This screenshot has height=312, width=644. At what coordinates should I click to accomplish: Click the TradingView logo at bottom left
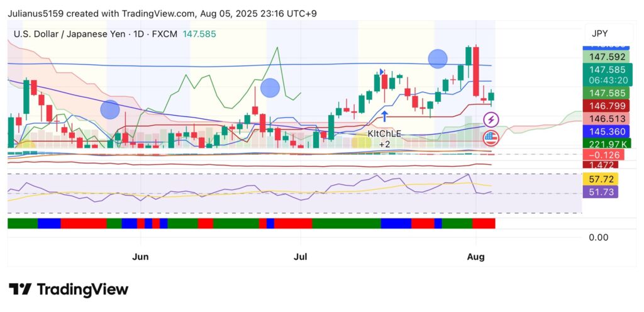tap(69, 289)
